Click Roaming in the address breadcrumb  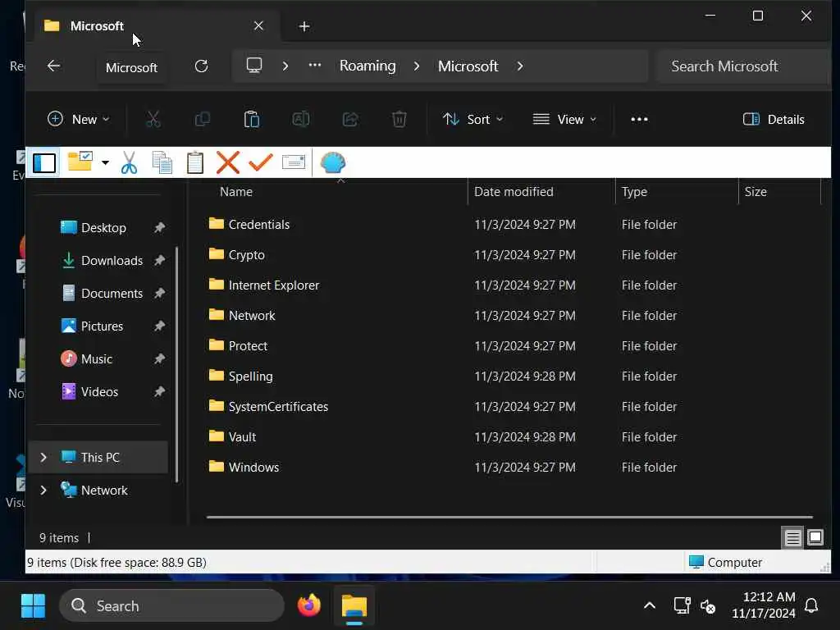coord(367,66)
